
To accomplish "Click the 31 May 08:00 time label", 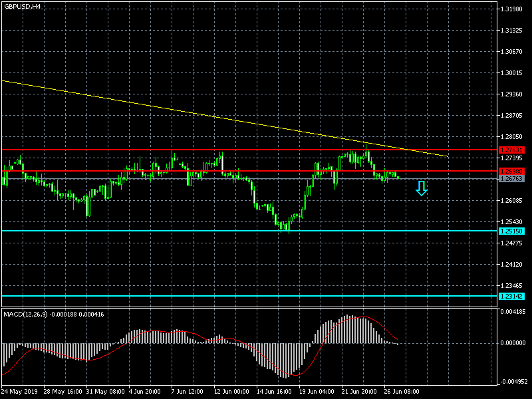I will click(106, 392).
